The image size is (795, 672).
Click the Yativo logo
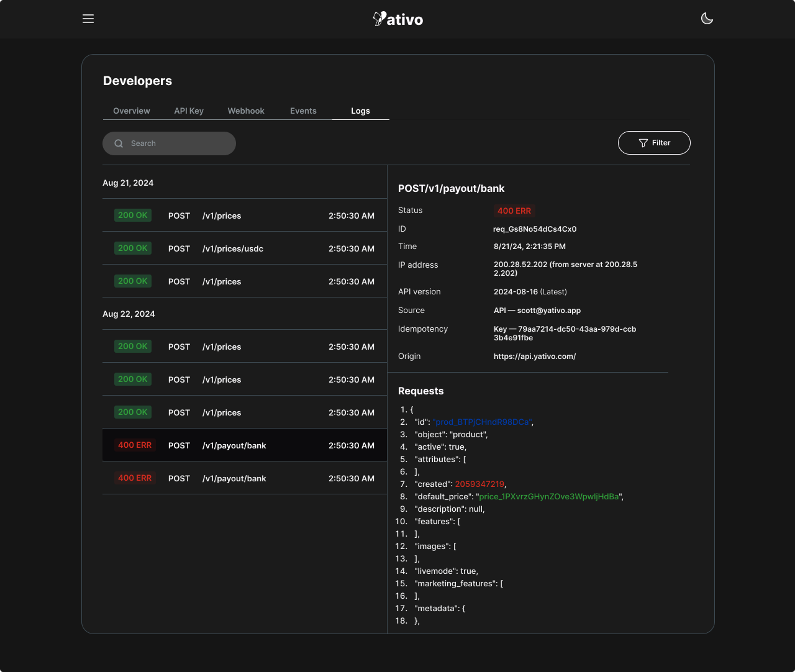pyautogui.click(x=397, y=19)
